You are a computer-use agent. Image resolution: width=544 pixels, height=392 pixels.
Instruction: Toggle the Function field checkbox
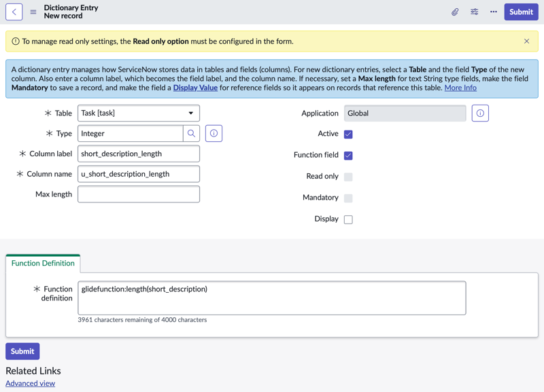click(x=348, y=156)
